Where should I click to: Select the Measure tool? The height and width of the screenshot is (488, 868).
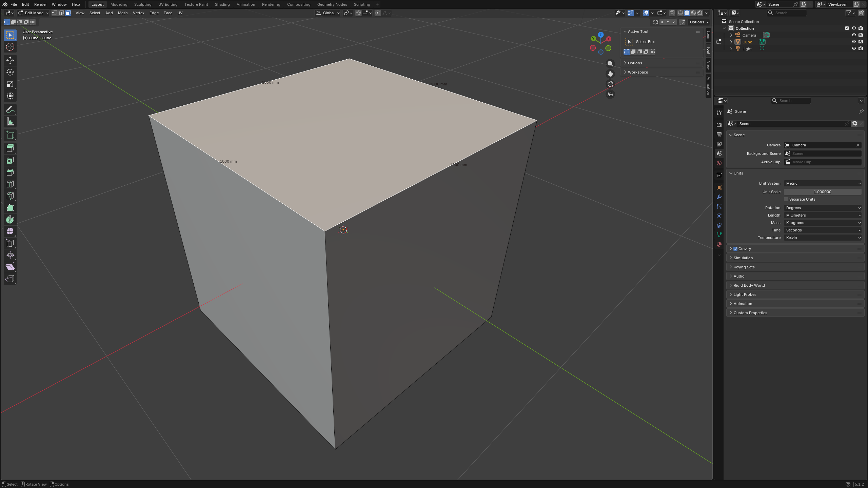coord(10,122)
